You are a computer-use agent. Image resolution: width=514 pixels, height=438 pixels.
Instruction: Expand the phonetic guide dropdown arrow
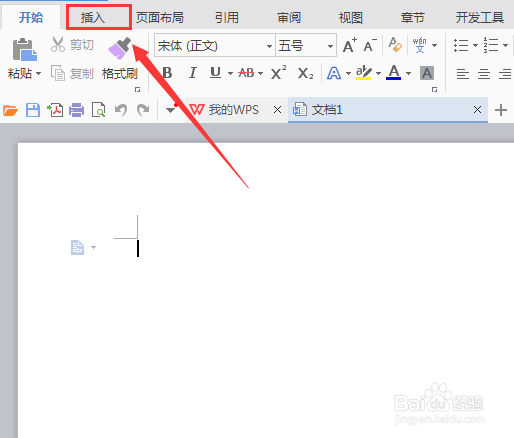tap(434, 45)
